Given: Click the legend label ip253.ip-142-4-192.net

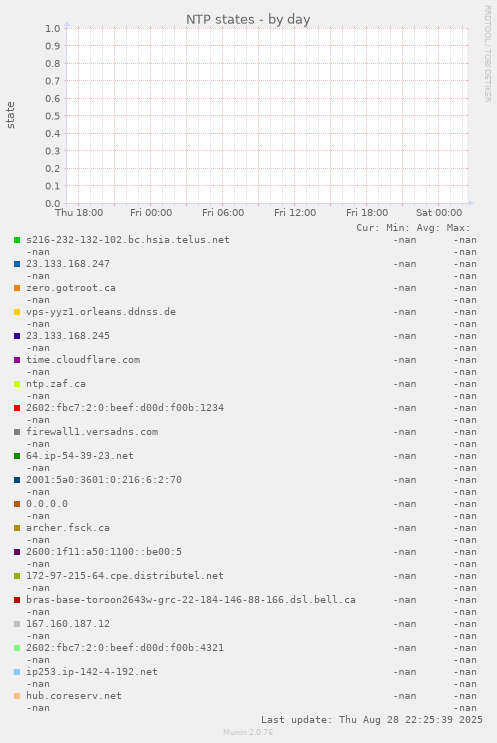Looking at the screenshot, I should tap(92, 671).
